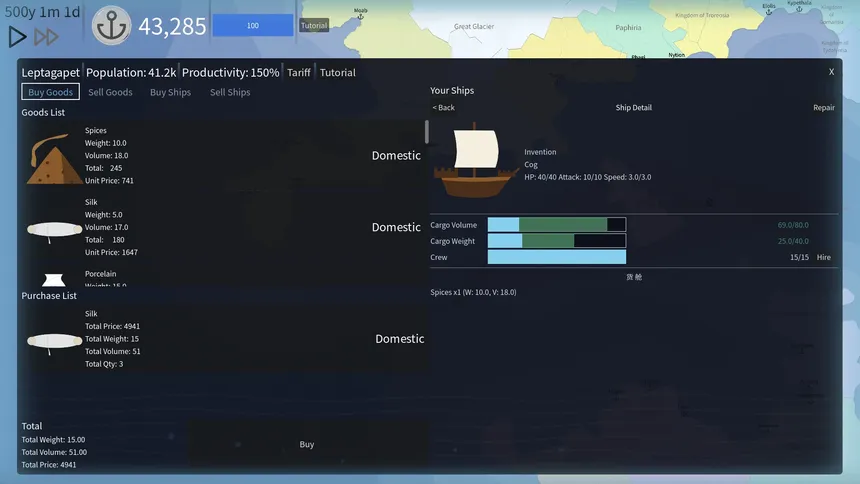Image resolution: width=860 pixels, height=484 pixels.
Task: Select the Buy Goods tab
Action: click(50, 92)
